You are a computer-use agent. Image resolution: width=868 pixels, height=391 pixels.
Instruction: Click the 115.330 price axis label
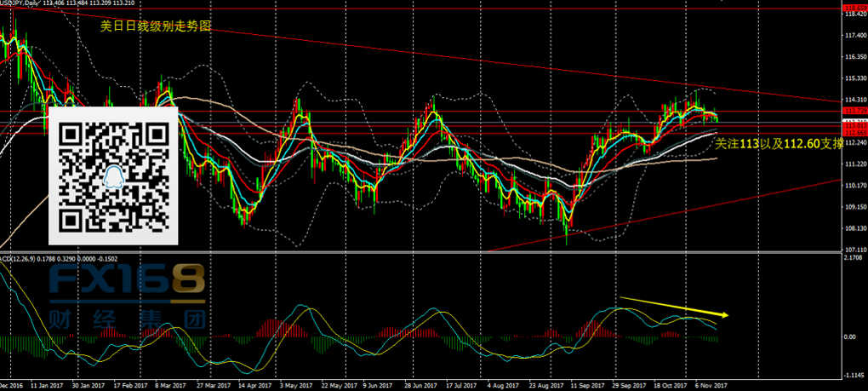[x=854, y=78]
